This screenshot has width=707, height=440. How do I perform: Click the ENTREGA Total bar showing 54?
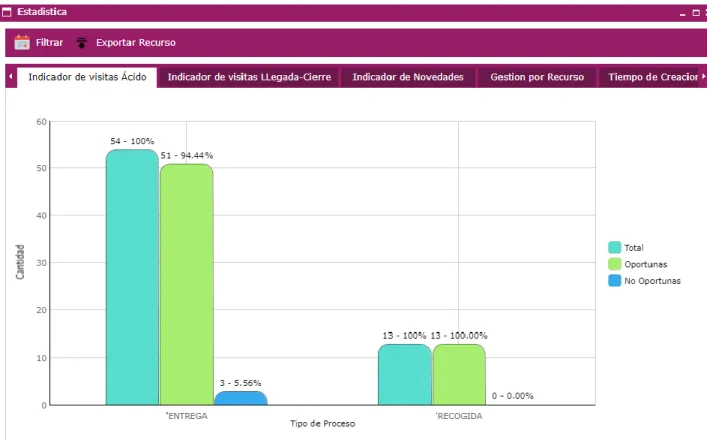pyautogui.click(x=132, y=277)
